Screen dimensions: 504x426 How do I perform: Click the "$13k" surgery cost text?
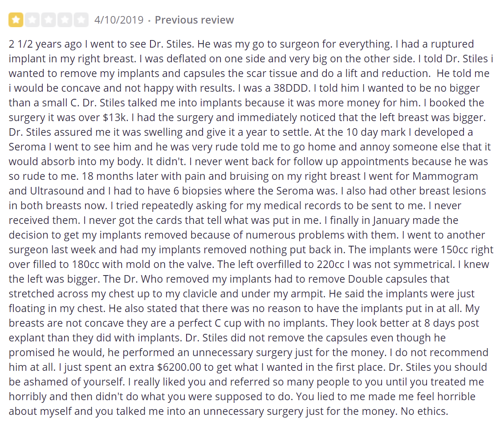click(x=115, y=118)
